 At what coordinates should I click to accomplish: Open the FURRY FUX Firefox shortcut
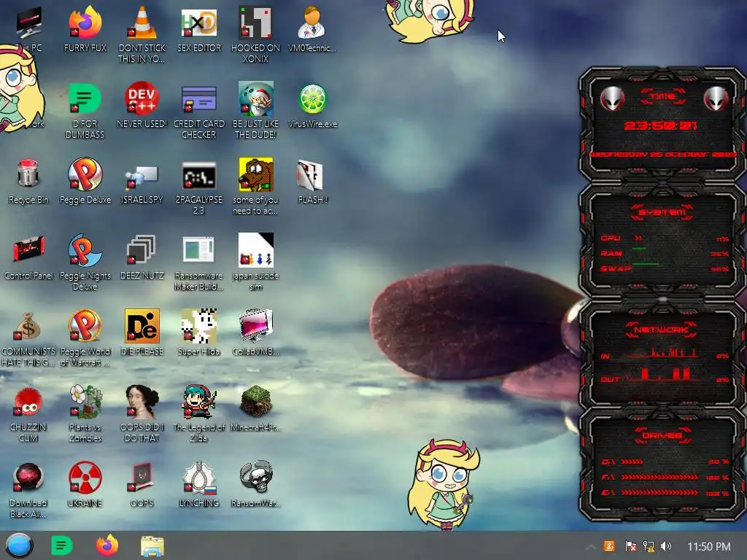tap(85, 23)
